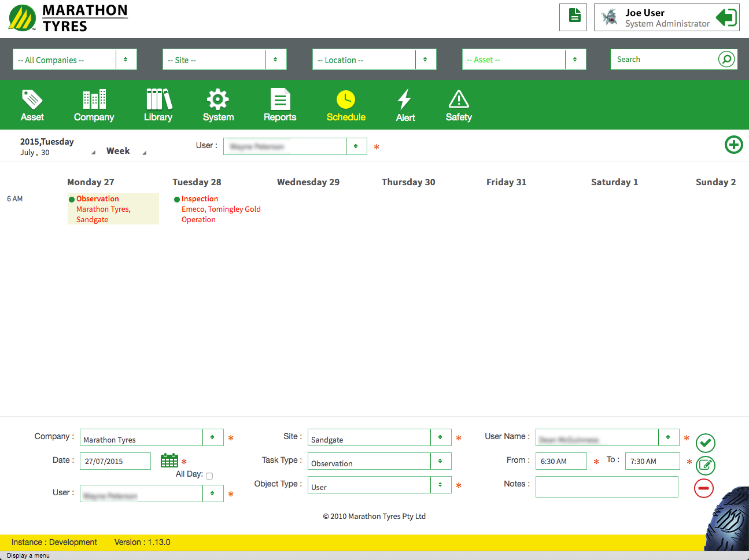Open the Asset module tag icon
The image size is (749, 560).
32,100
